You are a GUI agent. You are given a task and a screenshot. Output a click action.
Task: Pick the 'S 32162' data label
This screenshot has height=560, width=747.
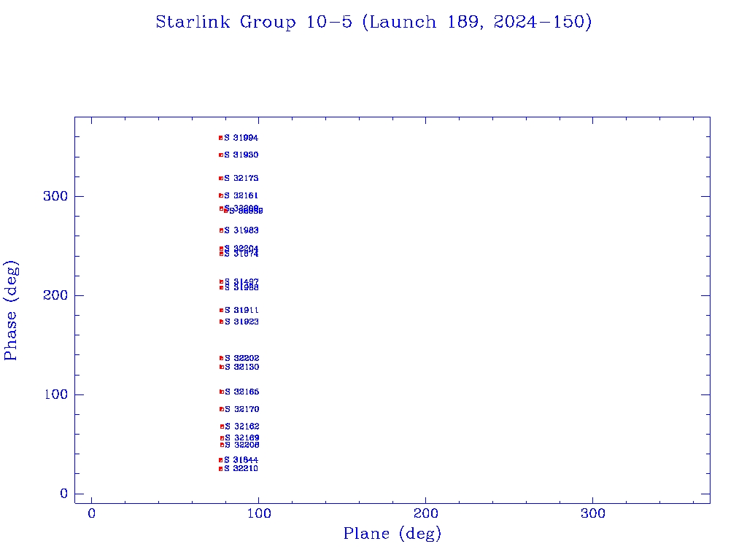242,427
